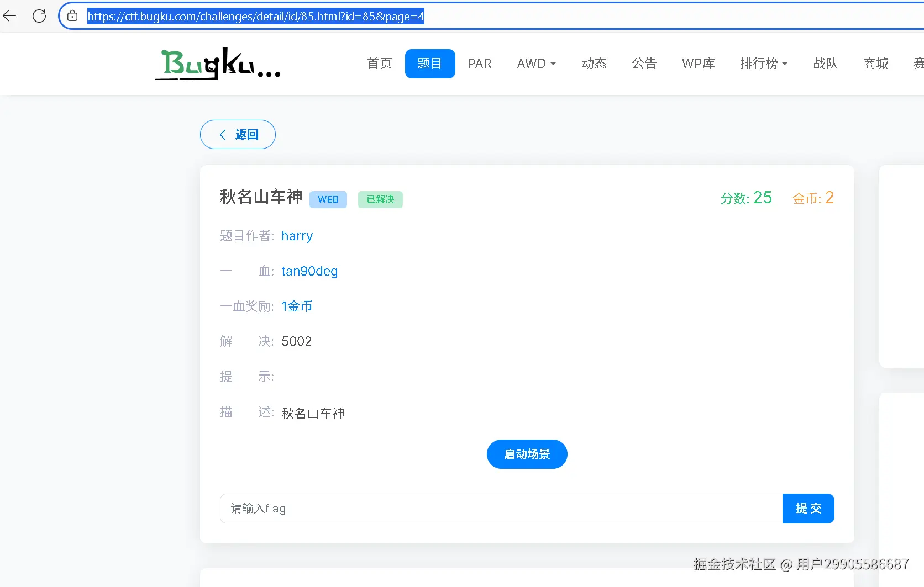Open the PAR nav item
Screen dimensions: 924x587
tap(480, 64)
